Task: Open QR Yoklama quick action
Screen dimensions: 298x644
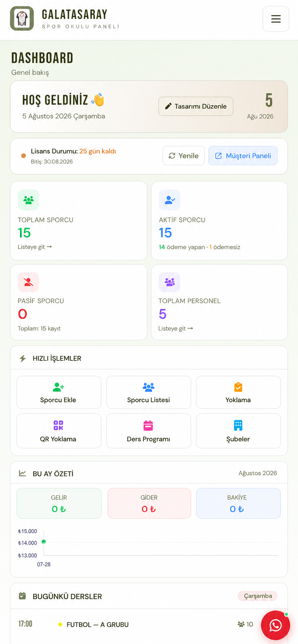Action: [x=59, y=431]
